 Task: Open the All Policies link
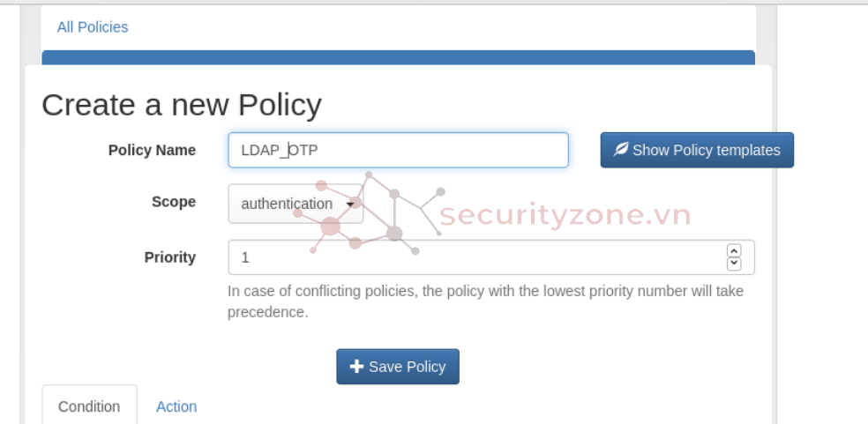point(93,27)
